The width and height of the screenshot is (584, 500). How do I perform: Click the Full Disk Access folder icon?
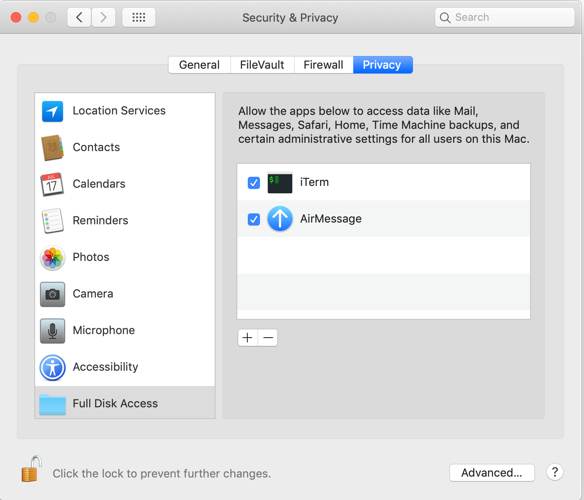53,404
